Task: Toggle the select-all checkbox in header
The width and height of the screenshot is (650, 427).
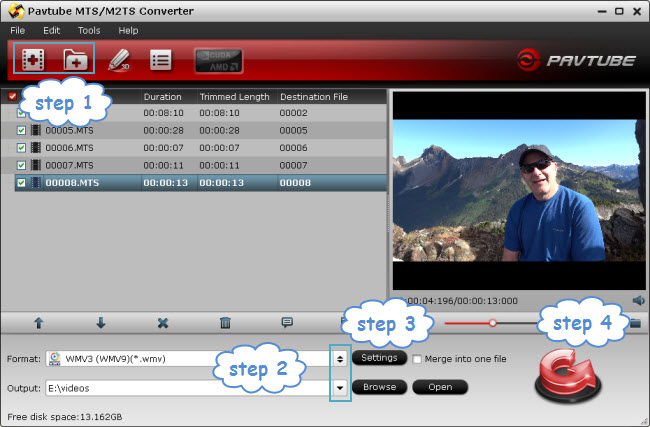Action: (x=12, y=96)
